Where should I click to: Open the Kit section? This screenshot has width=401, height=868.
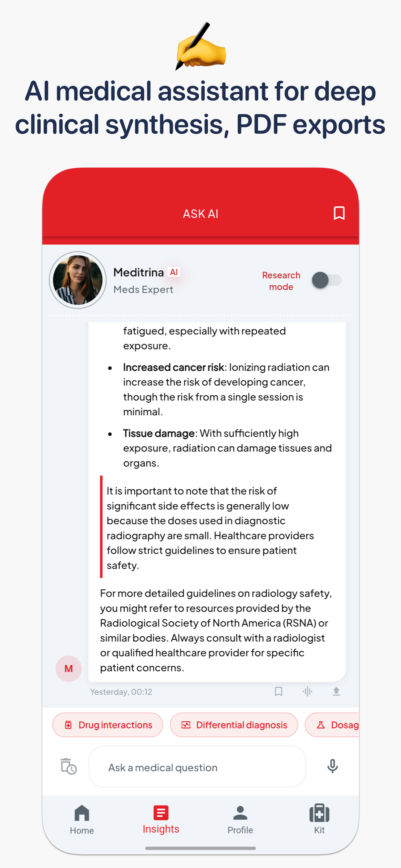point(319,822)
